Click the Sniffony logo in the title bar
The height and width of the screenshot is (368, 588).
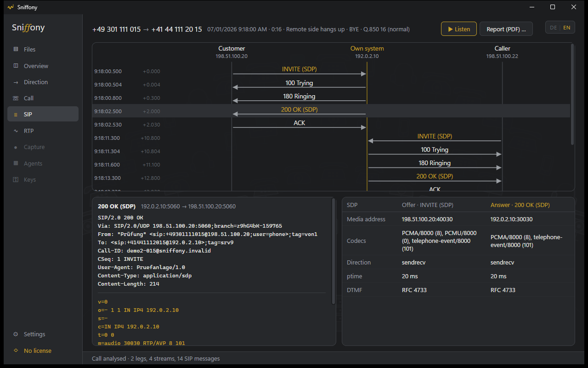pyautogui.click(x=11, y=7)
